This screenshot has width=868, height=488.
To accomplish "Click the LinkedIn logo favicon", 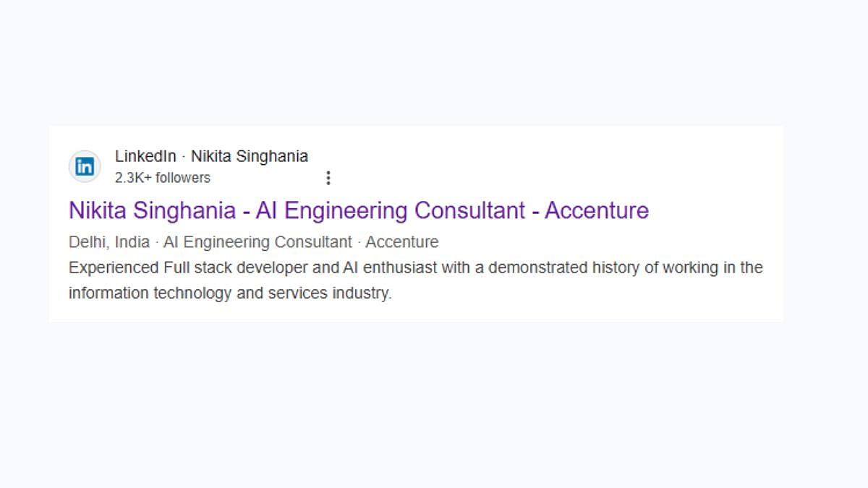I will click(85, 167).
